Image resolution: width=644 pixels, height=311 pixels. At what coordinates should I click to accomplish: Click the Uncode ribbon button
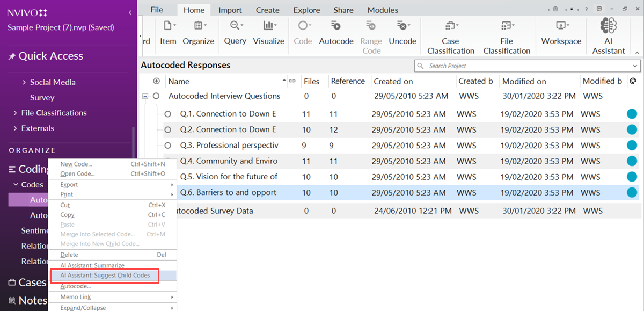click(x=402, y=33)
